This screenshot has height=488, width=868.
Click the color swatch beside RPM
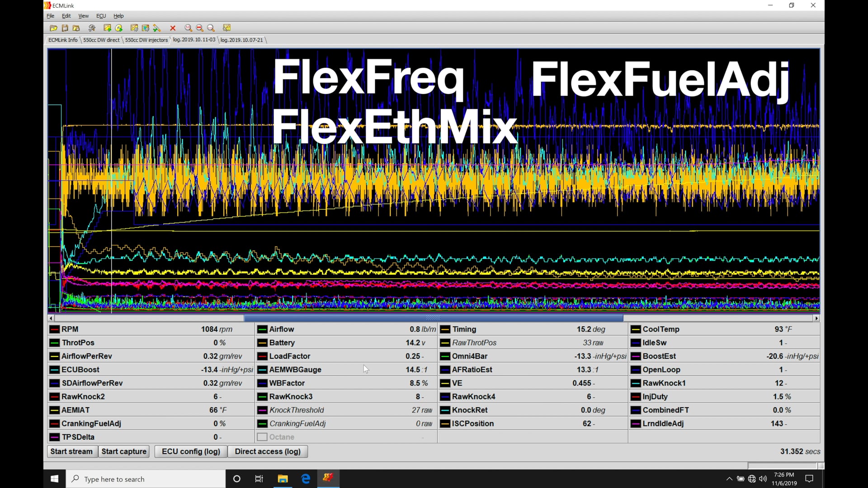tap(55, 329)
